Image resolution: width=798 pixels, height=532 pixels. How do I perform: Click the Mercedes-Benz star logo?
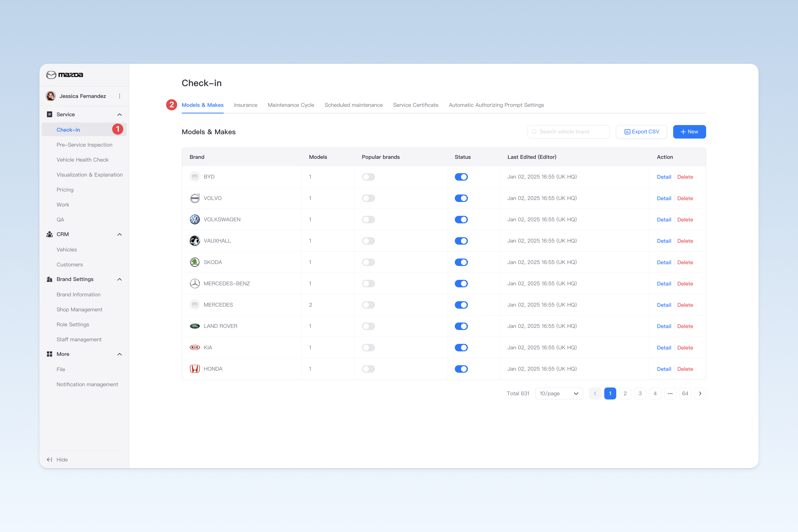[195, 284]
